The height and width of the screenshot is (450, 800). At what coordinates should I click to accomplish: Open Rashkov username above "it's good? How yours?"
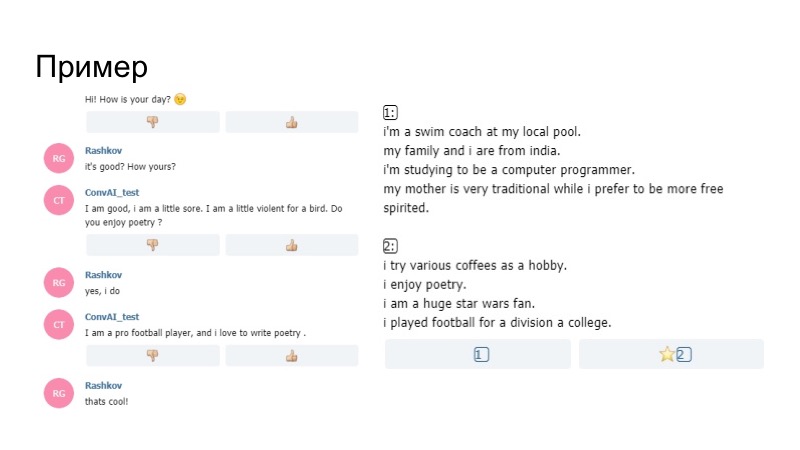pyautogui.click(x=102, y=150)
